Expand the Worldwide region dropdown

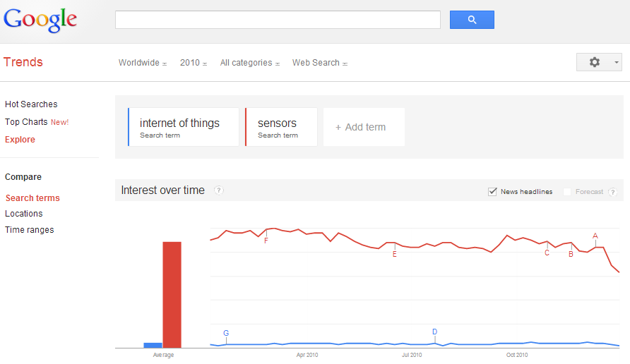pyautogui.click(x=142, y=63)
